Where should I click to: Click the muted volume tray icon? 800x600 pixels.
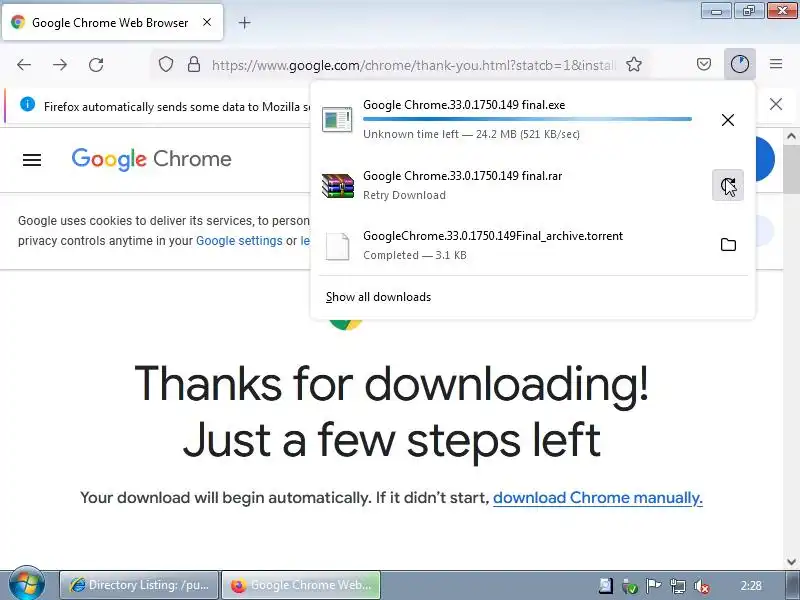[x=702, y=586]
